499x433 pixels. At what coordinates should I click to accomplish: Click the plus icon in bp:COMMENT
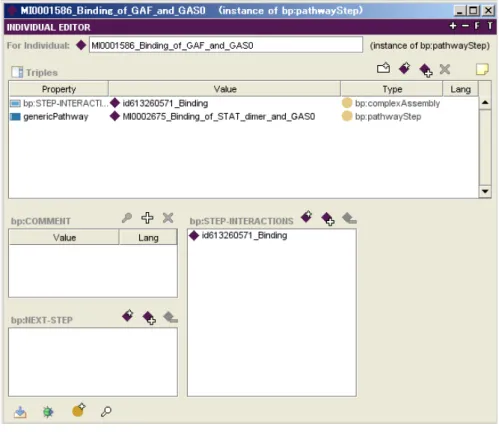[x=147, y=218]
